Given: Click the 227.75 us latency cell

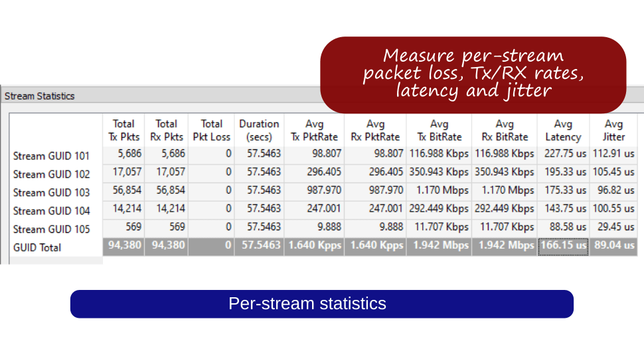Looking at the screenshot, I should tap(563, 155).
